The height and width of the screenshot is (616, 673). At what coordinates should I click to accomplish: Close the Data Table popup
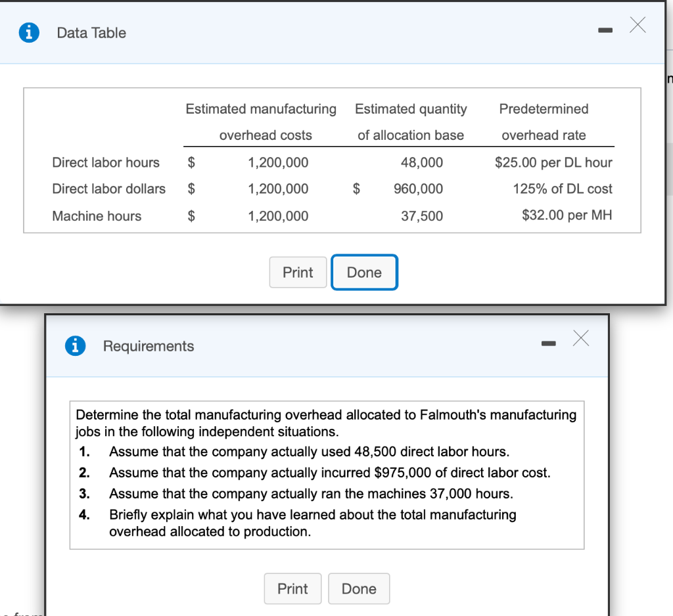[x=637, y=25]
